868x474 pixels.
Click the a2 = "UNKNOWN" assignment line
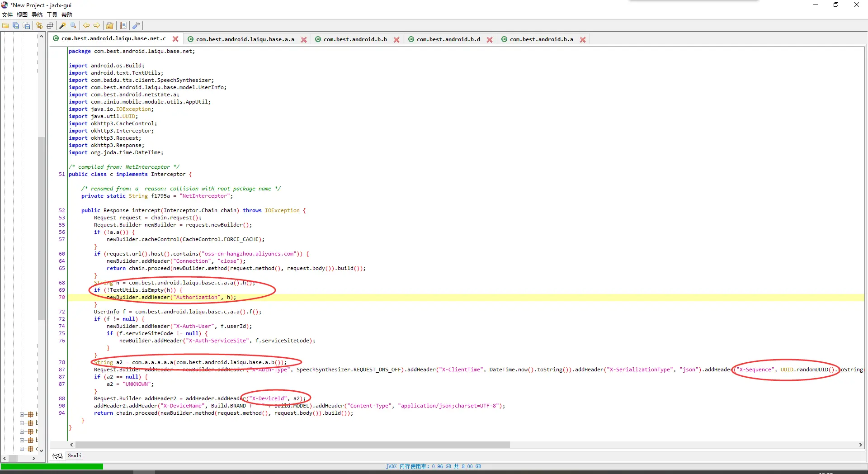point(130,384)
